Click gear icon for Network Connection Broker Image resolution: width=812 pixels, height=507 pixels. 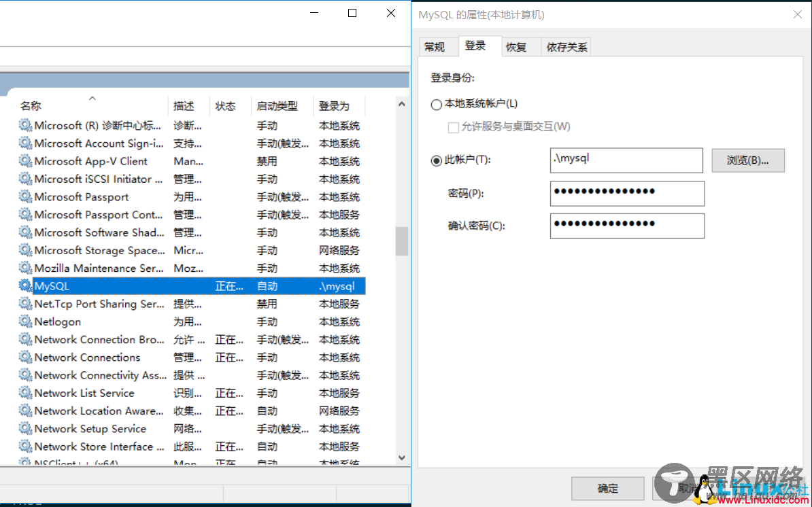25,339
